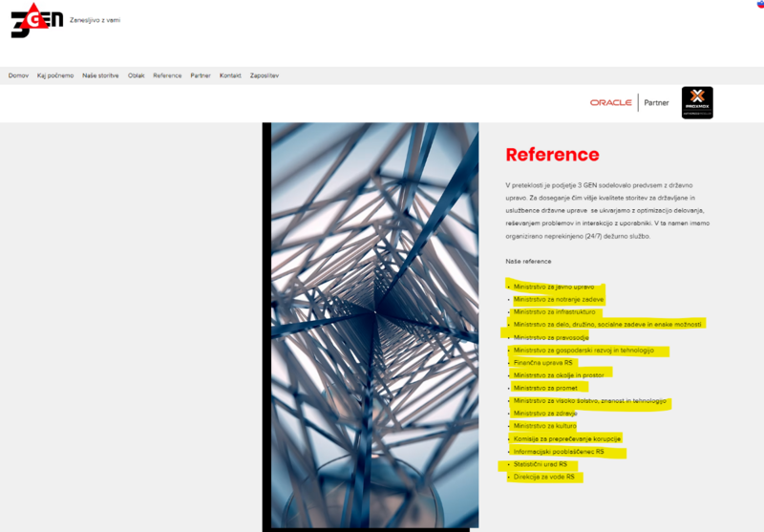Click Komisija za preprečevanje korupcije entry
This screenshot has width=764, height=532.
tap(567, 439)
